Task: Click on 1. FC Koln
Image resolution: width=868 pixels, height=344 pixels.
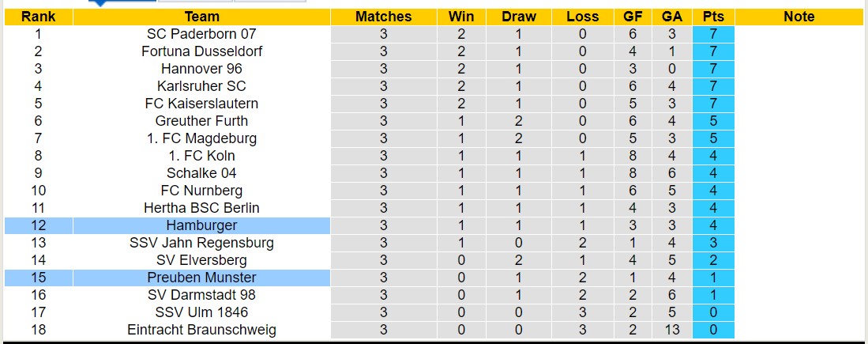Action: (201, 156)
